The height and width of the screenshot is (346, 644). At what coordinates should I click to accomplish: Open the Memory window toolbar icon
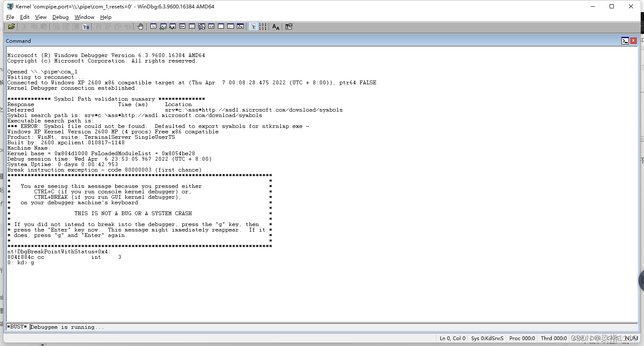[x=192, y=26]
